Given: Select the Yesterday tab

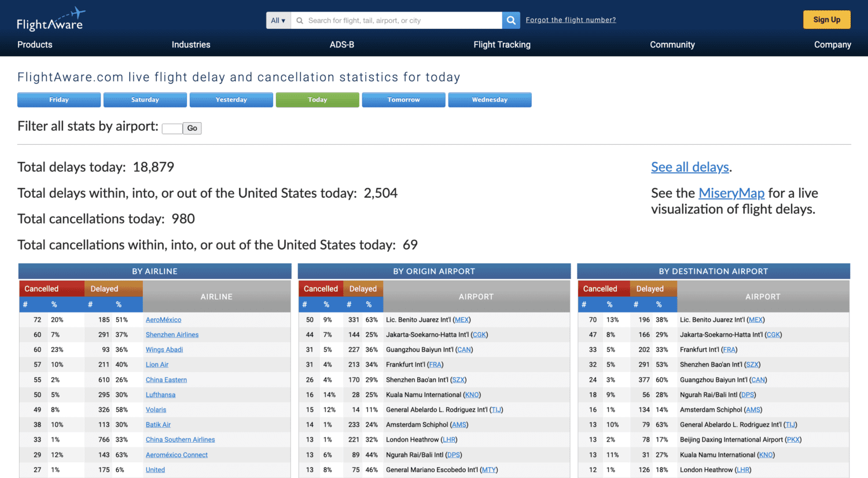Looking at the screenshot, I should tap(231, 100).
